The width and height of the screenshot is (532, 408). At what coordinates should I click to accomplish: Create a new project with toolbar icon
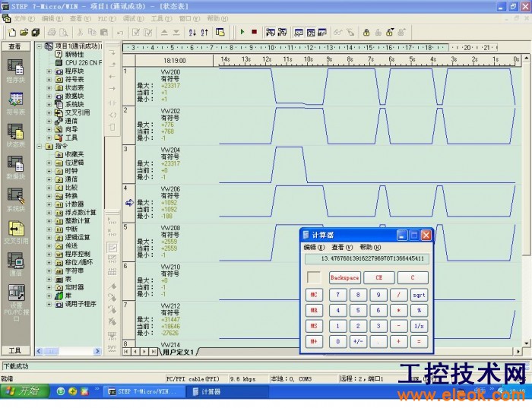click(x=12, y=33)
